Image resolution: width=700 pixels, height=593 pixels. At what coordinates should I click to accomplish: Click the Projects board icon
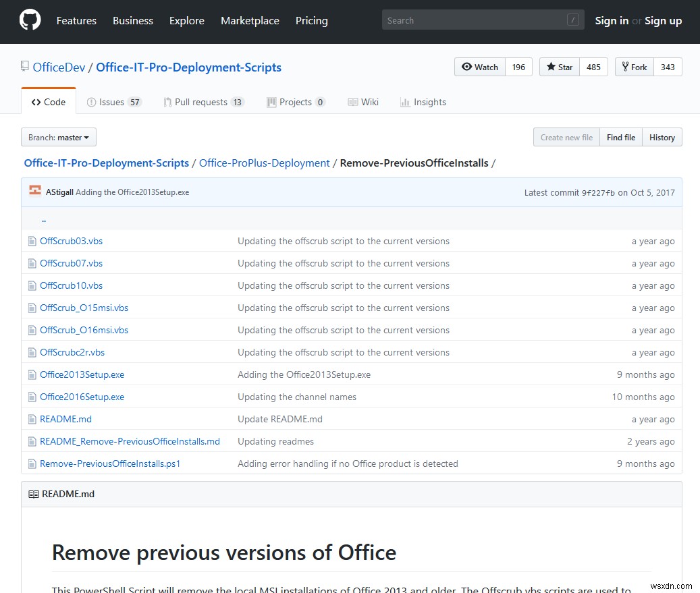pos(273,102)
